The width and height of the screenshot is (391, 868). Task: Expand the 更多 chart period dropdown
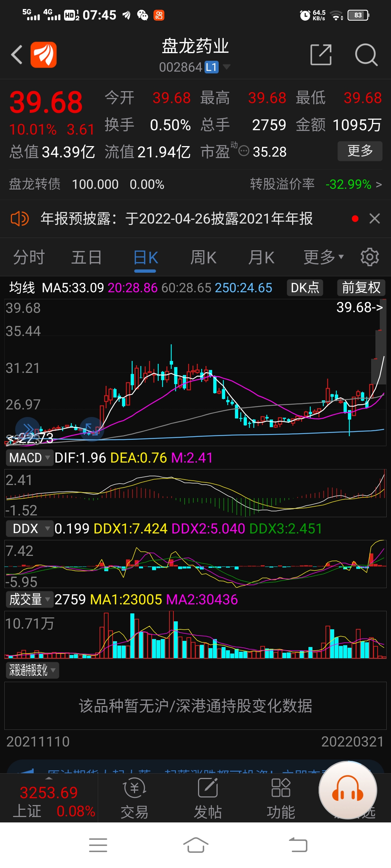click(324, 258)
